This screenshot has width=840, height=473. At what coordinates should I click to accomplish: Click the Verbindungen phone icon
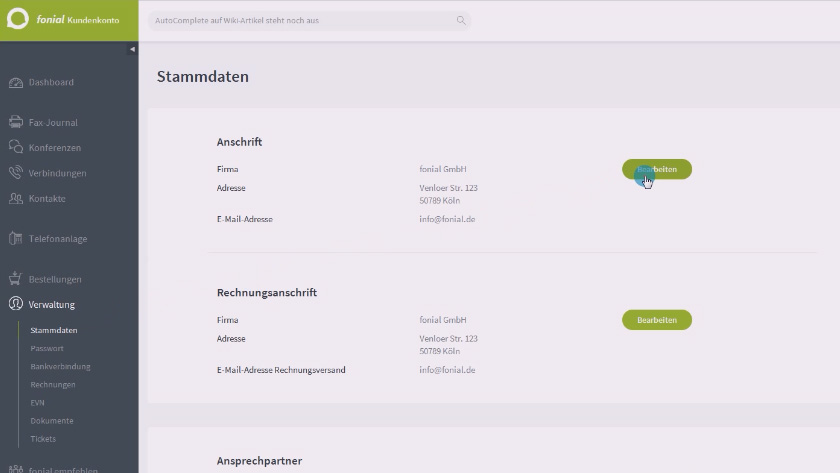point(16,172)
